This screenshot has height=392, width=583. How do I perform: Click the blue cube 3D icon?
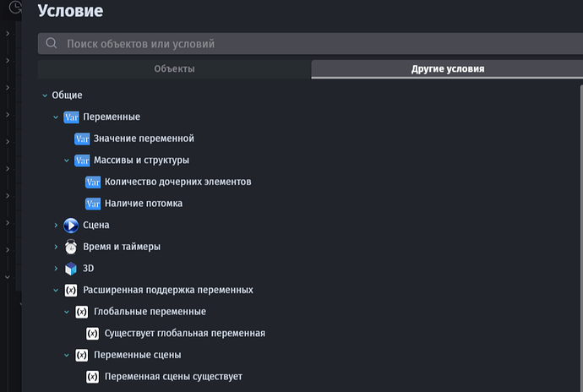tap(71, 269)
